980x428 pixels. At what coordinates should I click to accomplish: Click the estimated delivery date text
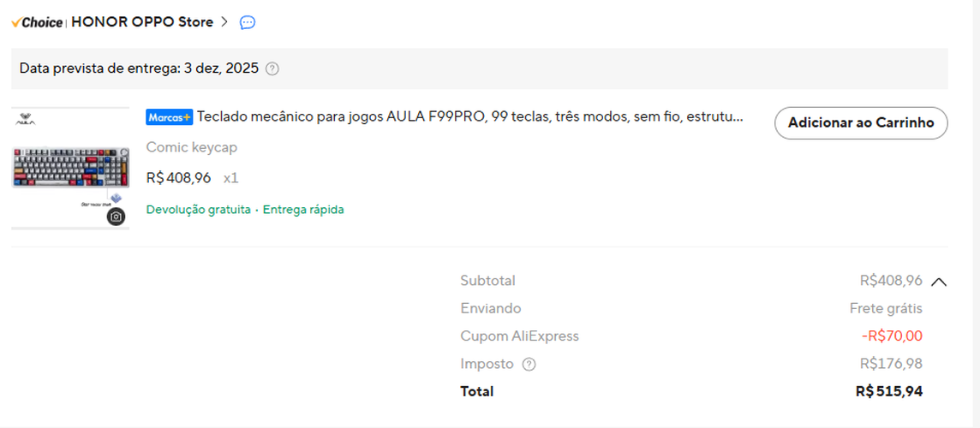coord(139,68)
